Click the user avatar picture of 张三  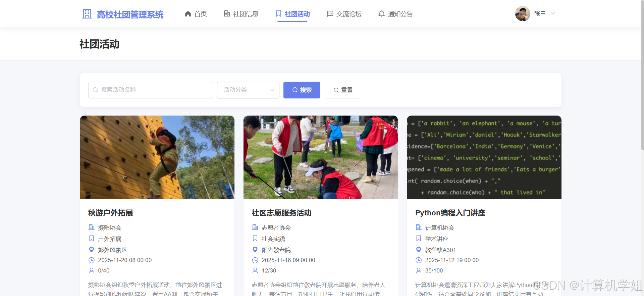click(523, 14)
